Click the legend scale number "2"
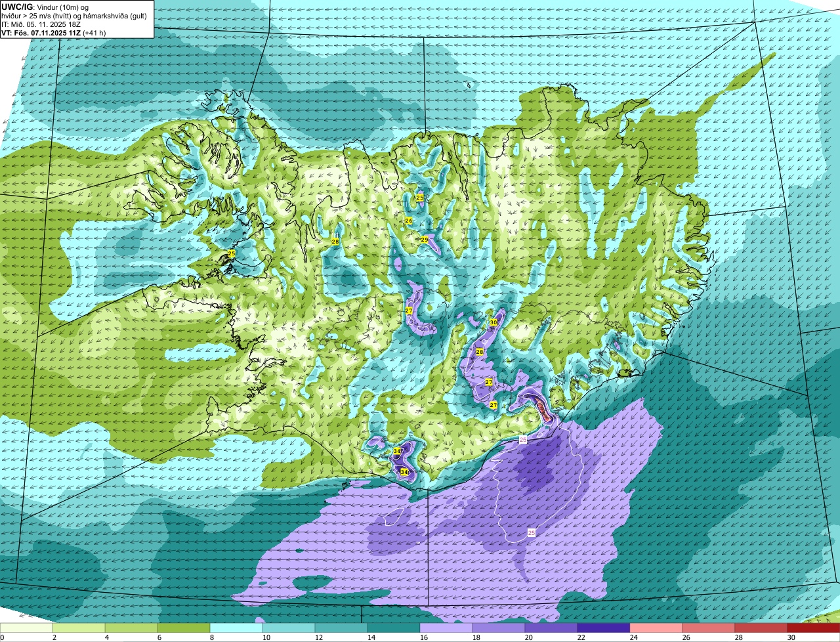This screenshot has width=840, height=642. tap(54, 637)
